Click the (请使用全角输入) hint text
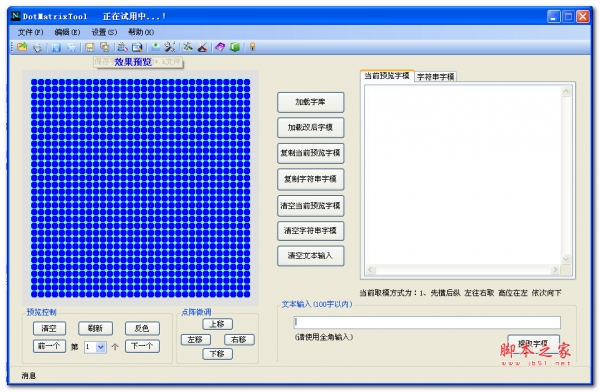The height and width of the screenshot is (392, 600). click(x=324, y=337)
